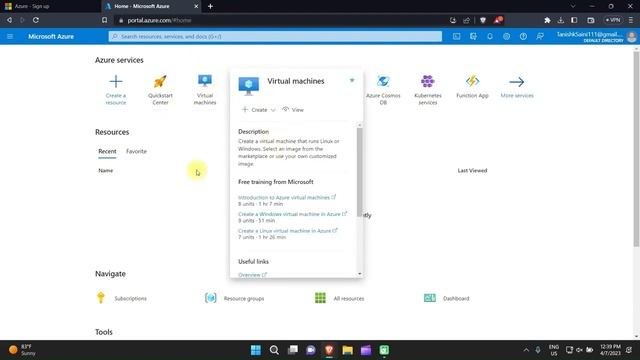The height and width of the screenshot is (360, 640).
Task: Open the tab search dropdown arrow
Action: pyautogui.click(x=573, y=6)
